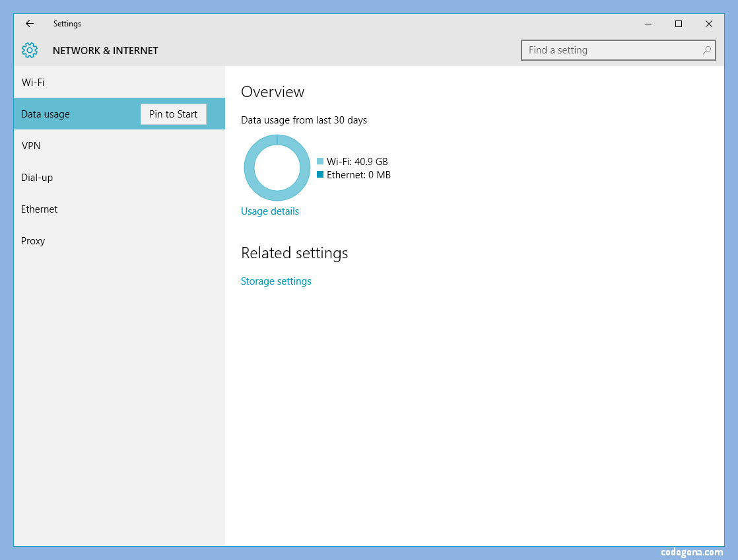Click the Settings gear icon

29,50
